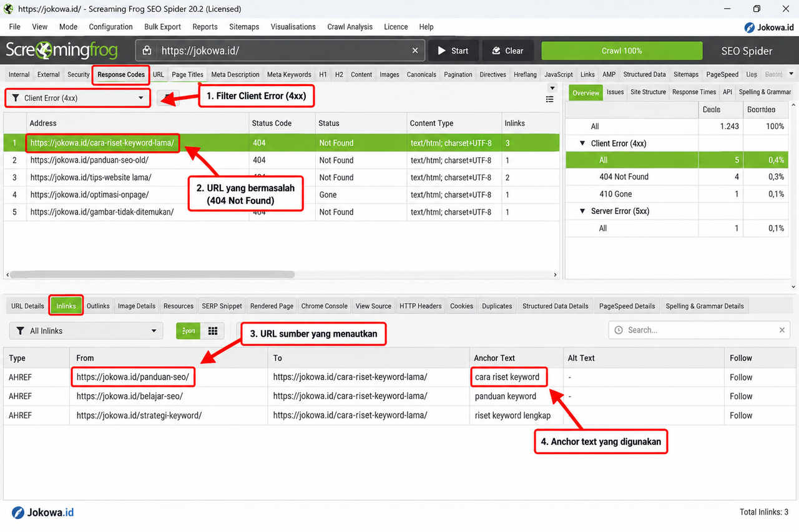The width and height of the screenshot is (799, 532).
Task: Click From cell https://jokowa.id/belajar-seo/
Action: (169, 396)
